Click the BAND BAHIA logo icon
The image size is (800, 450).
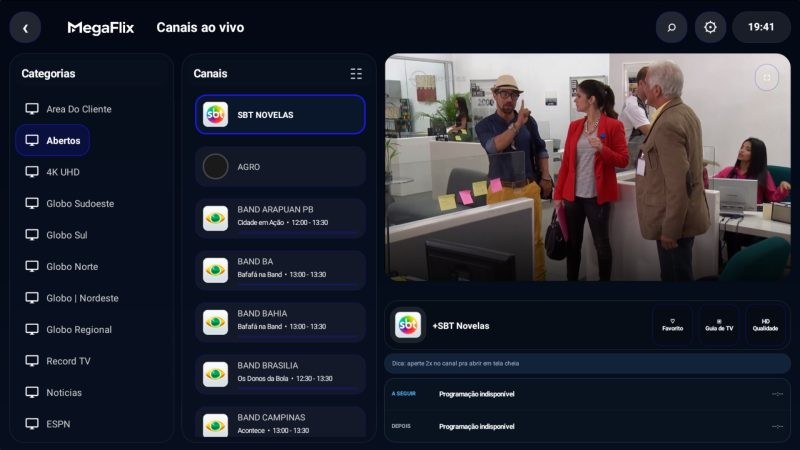click(215, 322)
